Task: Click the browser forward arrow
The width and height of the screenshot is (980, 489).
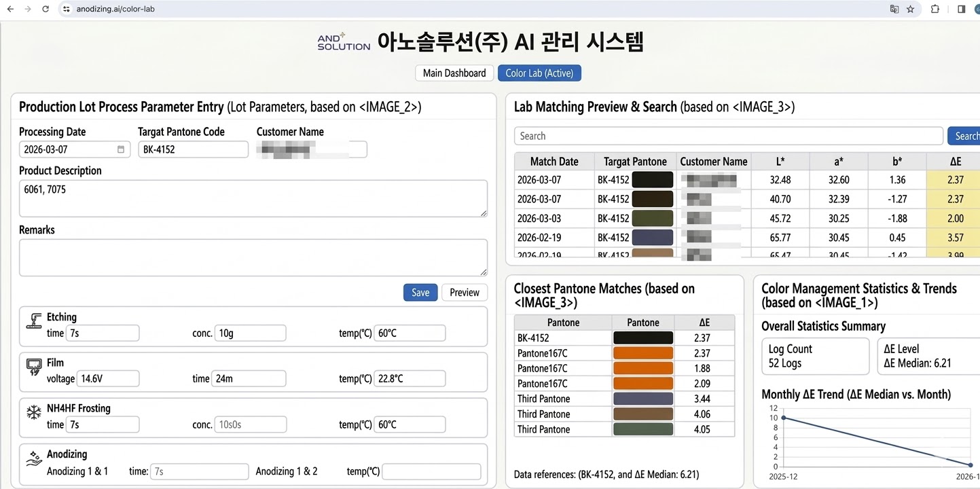Action: coord(28,10)
